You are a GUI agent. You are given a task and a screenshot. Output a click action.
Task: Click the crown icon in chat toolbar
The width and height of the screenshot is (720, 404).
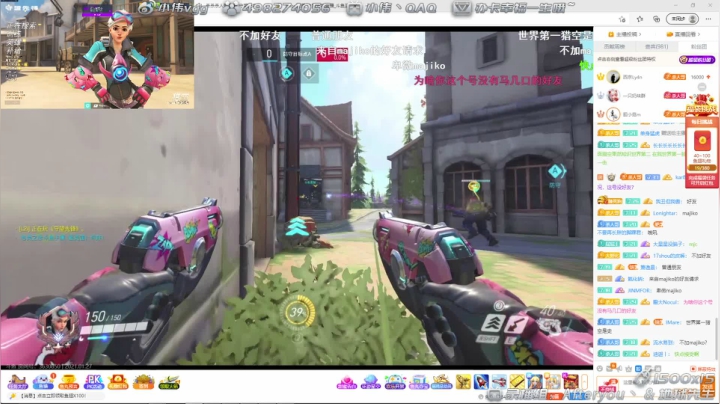[x=629, y=369]
